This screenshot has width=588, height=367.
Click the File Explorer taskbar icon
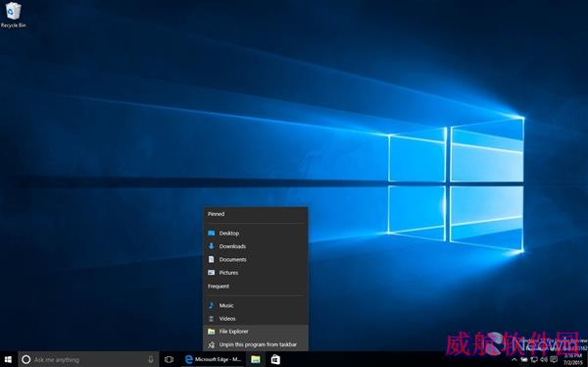(x=256, y=359)
